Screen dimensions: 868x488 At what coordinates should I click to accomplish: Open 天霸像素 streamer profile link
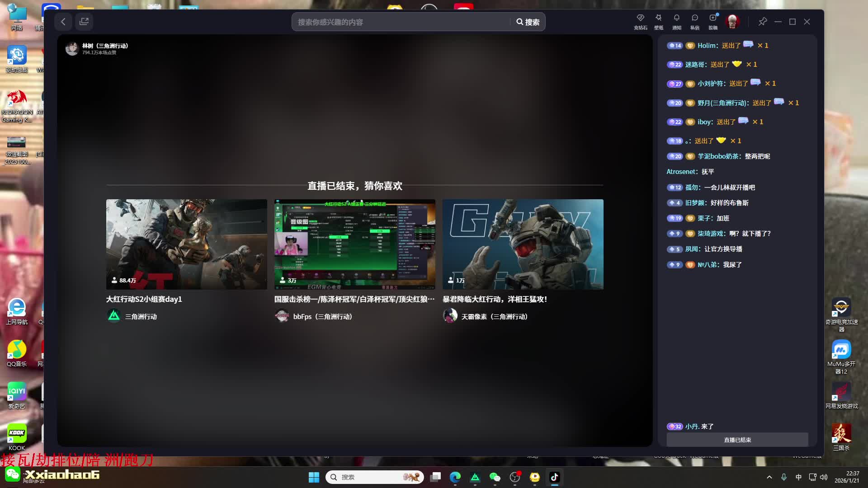(x=494, y=316)
